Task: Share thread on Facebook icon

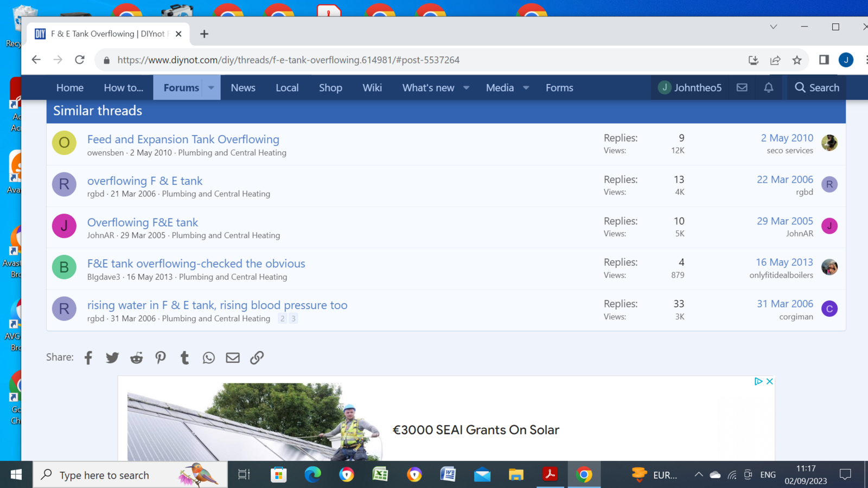Action: [x=88, y=358]
